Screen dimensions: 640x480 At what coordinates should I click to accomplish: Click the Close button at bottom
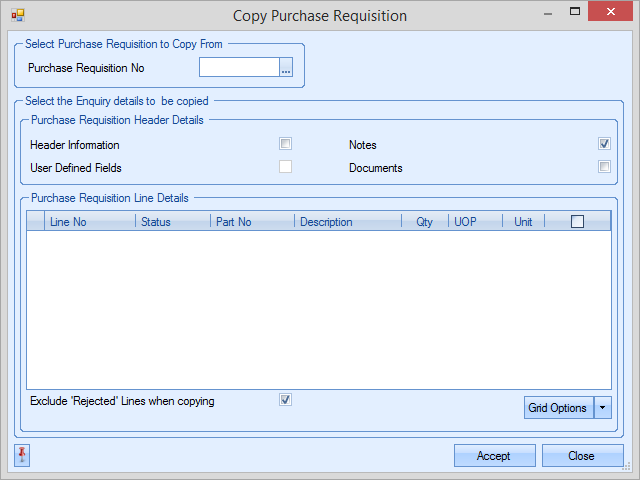tap(582, 456)
